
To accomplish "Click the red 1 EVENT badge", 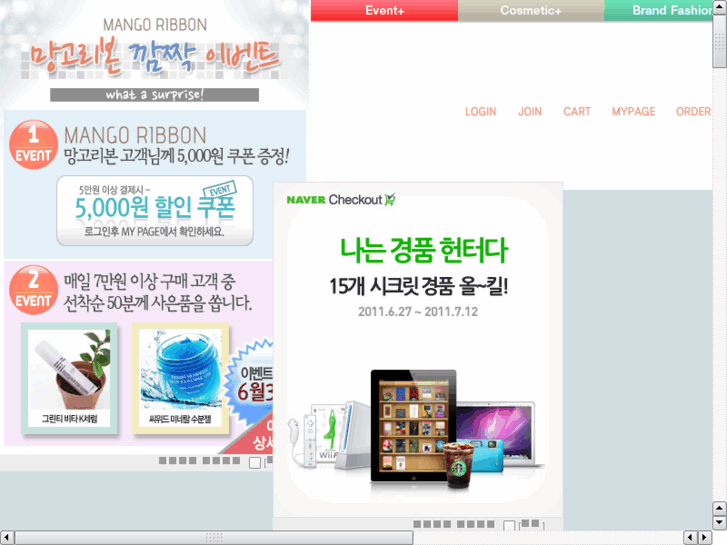I will (x=33, y=145).
